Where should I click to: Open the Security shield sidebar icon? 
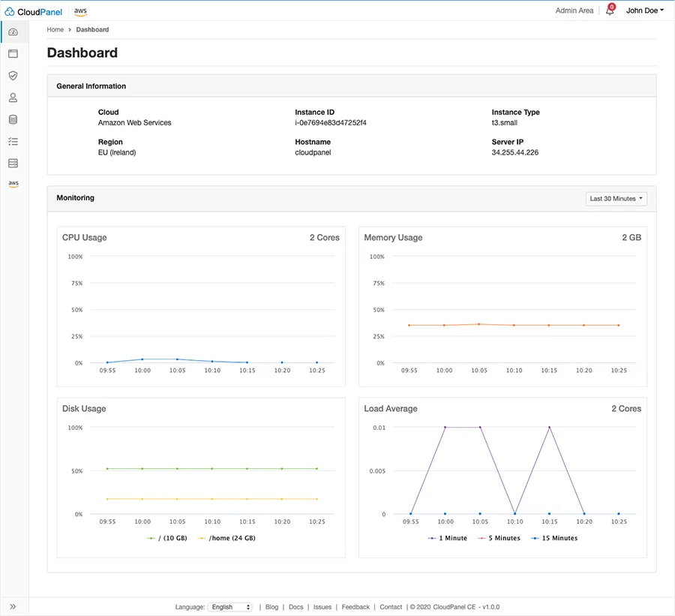pos(13,75)
